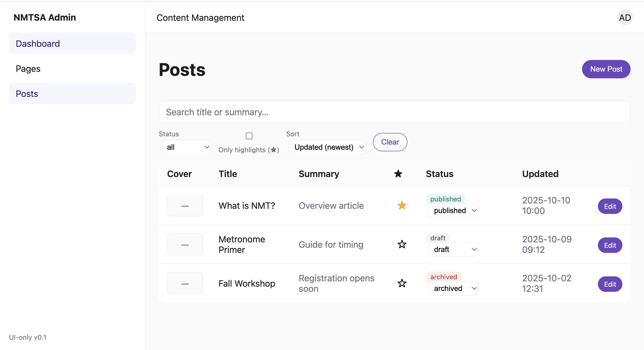Screen dimensions: 644x350
Task: Open What is NMT? cover placeholder
Action: point(185,205)
